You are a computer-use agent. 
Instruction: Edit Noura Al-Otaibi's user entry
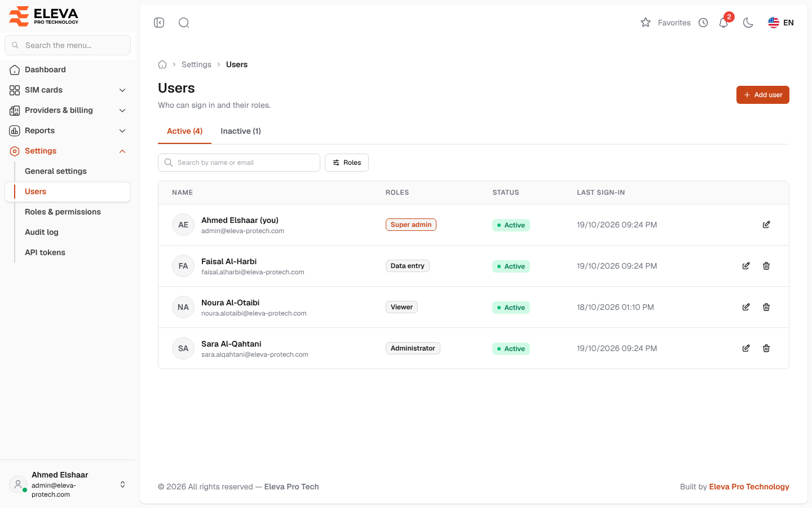(x=746, y=307)
